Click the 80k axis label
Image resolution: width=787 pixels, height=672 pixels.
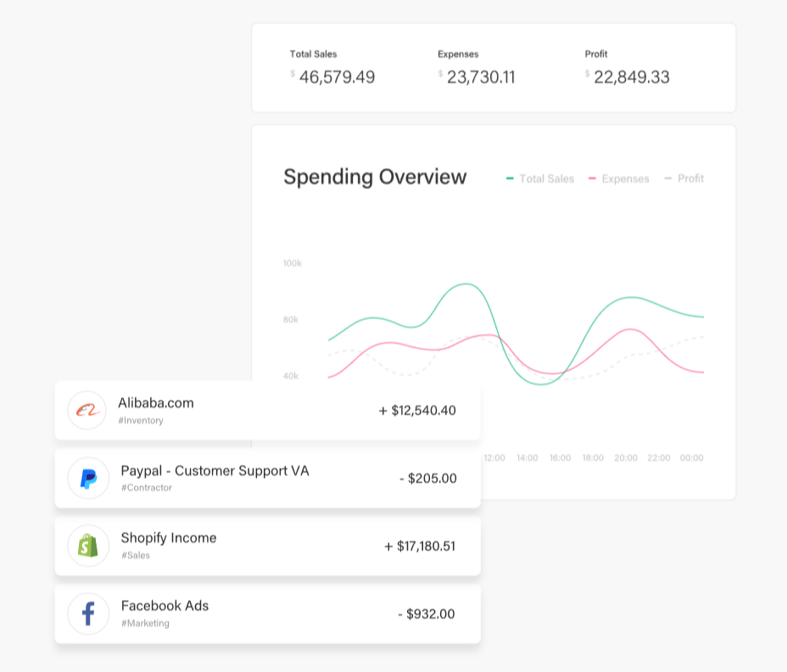(291, 319)
